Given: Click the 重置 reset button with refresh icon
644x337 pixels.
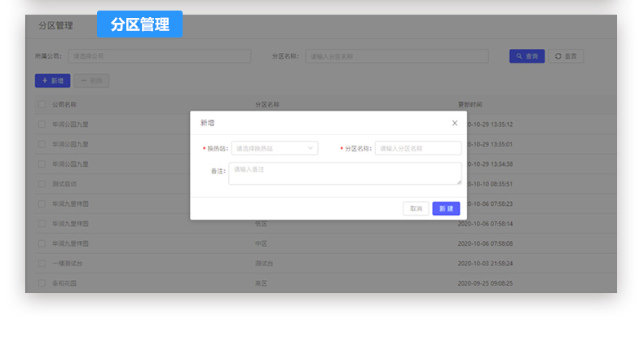Looking at the screenshot, I should click(566, 56).
